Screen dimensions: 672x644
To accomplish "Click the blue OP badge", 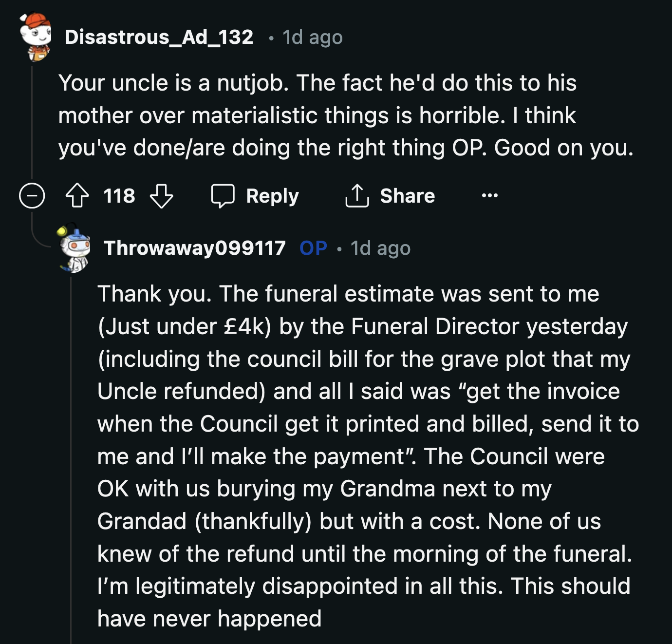I will tap(313, 249).
